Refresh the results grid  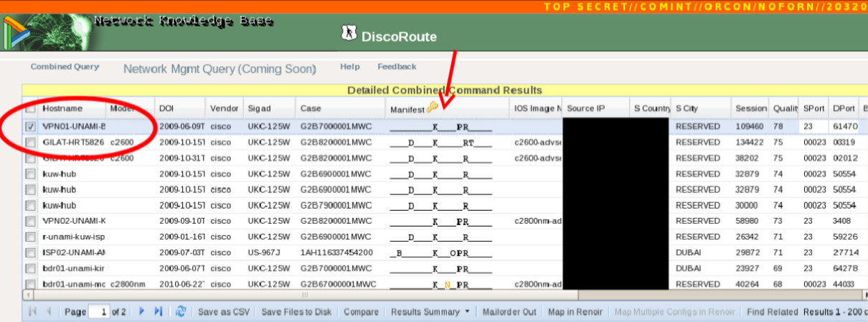click(x=181, y=312)
